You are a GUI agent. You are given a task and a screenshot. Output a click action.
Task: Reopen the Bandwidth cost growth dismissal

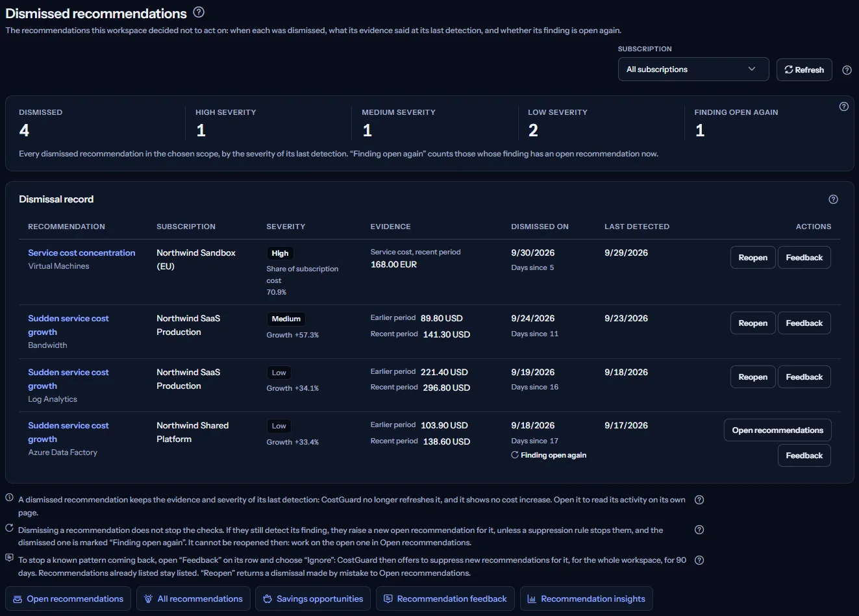[753, 323]
